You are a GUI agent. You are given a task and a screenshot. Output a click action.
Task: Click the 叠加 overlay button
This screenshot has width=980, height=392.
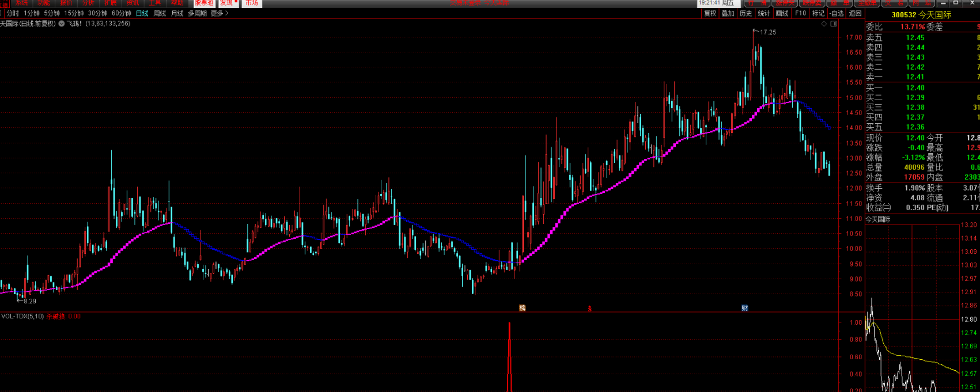click(x=728, y=13)
